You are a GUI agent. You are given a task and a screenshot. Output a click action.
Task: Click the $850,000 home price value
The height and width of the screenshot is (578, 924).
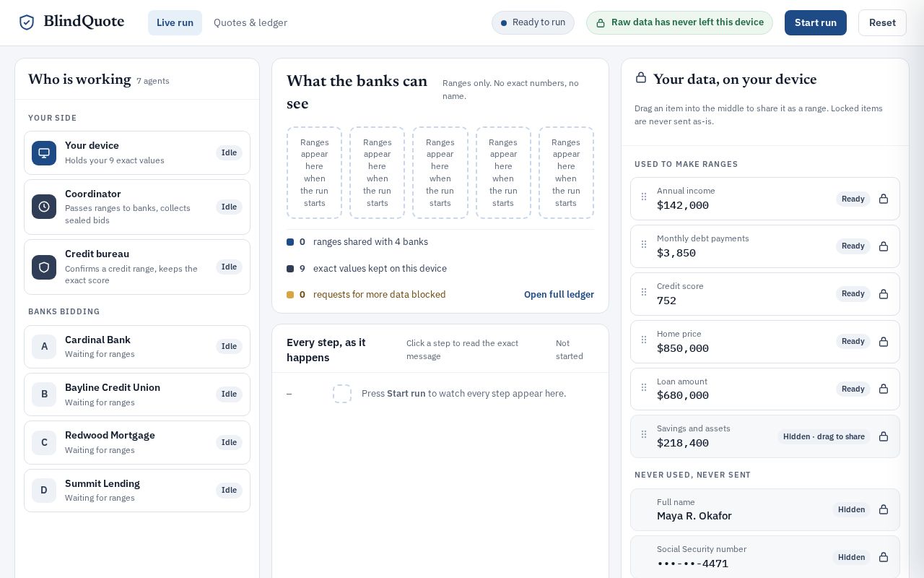(683, 348)
